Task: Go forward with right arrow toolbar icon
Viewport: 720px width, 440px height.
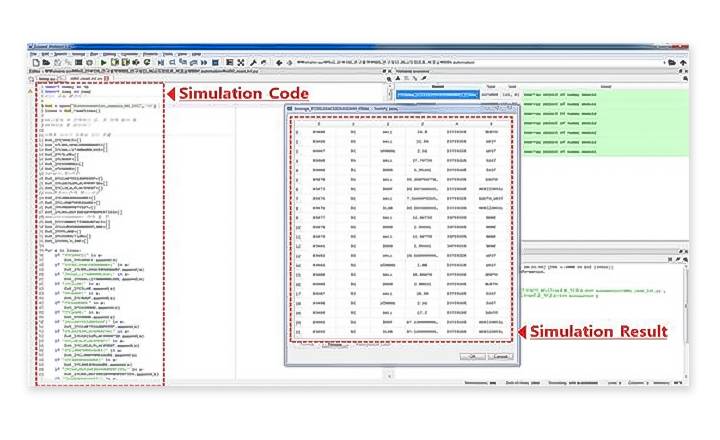Action: coord(291,62)
